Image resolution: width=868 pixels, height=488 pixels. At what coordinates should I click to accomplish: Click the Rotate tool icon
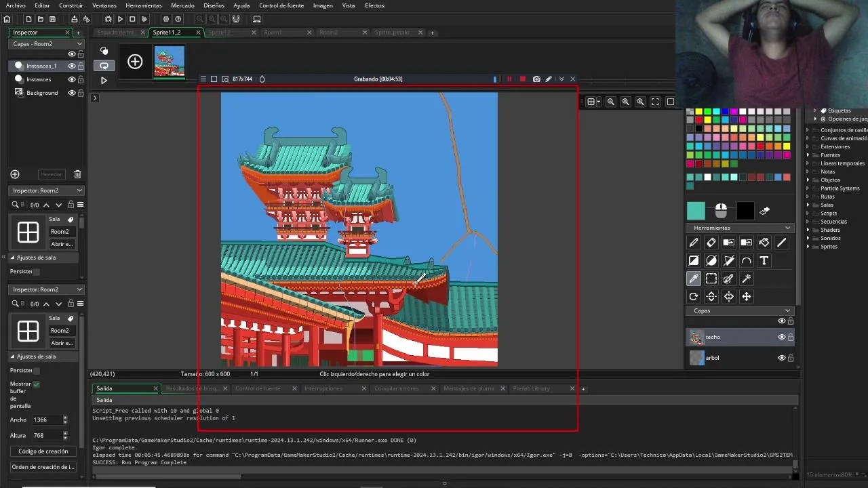[694, 296]
